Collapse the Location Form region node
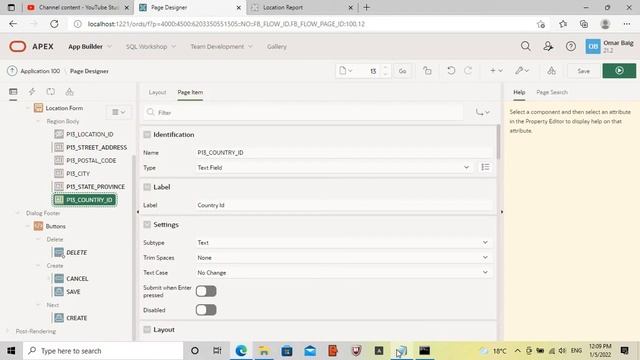640x360 pixels. pyautogui.click(x=28, y=108)
